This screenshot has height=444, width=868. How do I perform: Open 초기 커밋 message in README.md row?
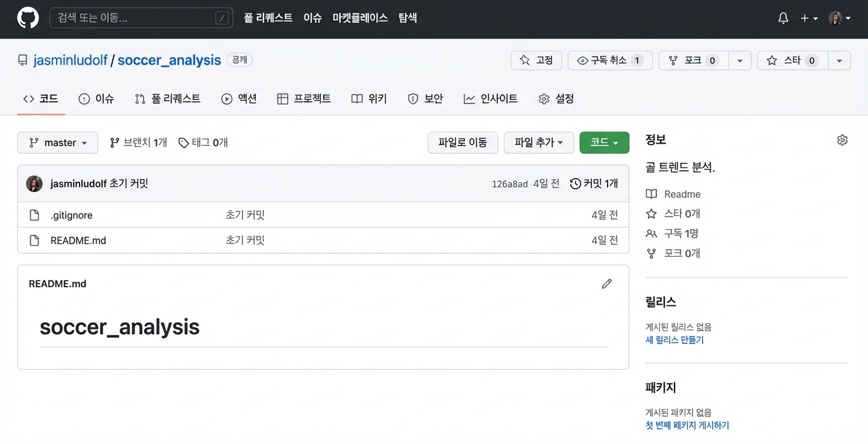245,241
